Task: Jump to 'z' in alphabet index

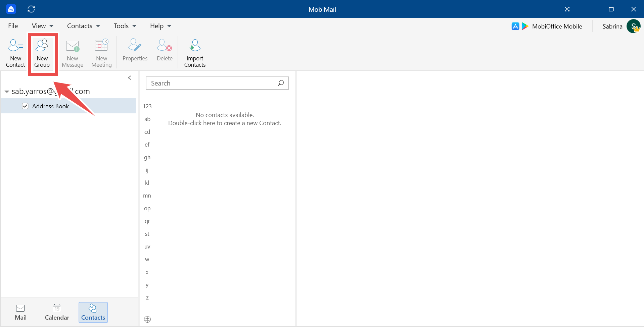Action: click(147, 297)
